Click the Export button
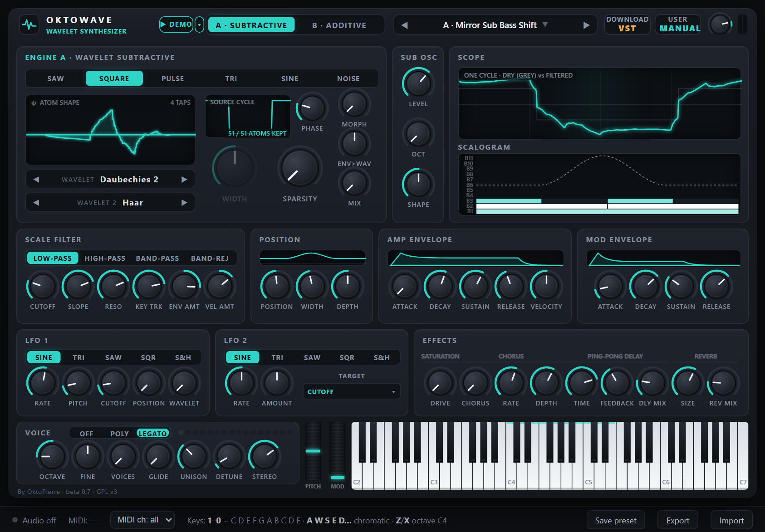 click(x=678, y=520)
